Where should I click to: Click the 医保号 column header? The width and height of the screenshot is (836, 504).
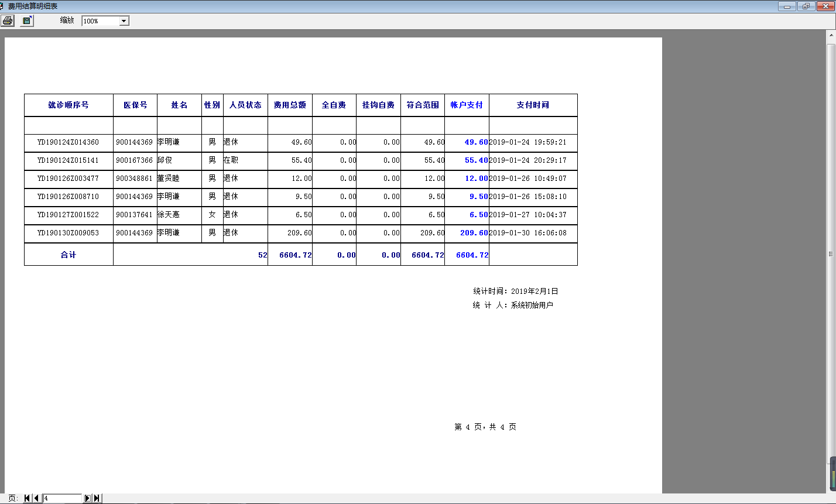135,105
